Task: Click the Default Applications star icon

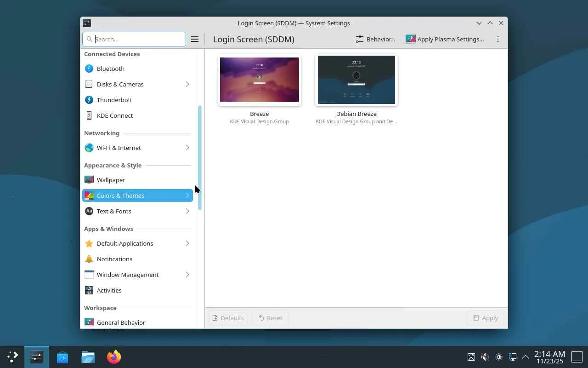Action: (89, 243)
